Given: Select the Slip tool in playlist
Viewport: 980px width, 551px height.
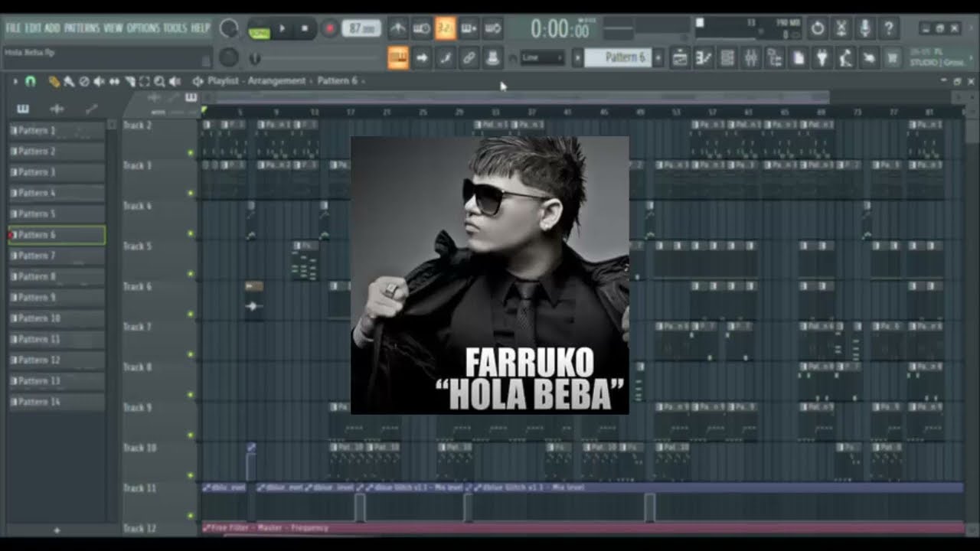Looking at the screenshot, I should (115, 81).
